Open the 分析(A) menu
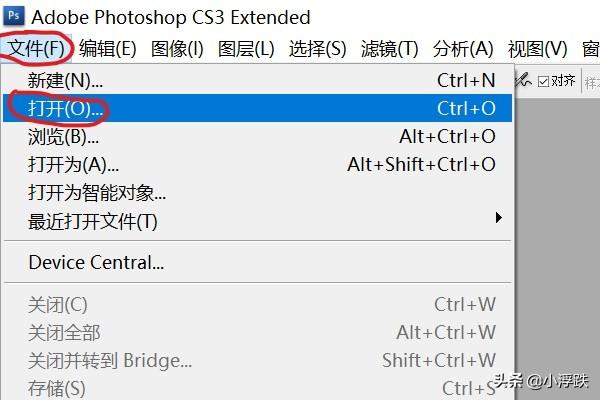600x400 pixels. pos(463,49)
